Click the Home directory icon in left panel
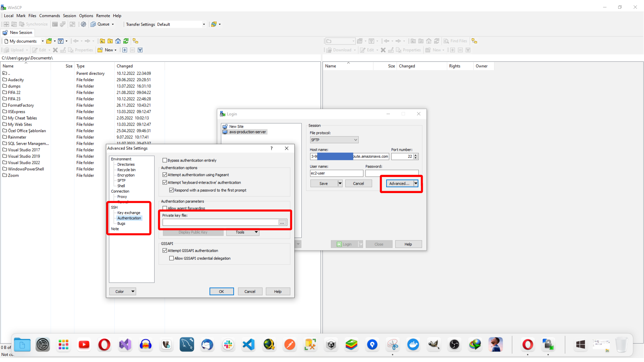 118,41
